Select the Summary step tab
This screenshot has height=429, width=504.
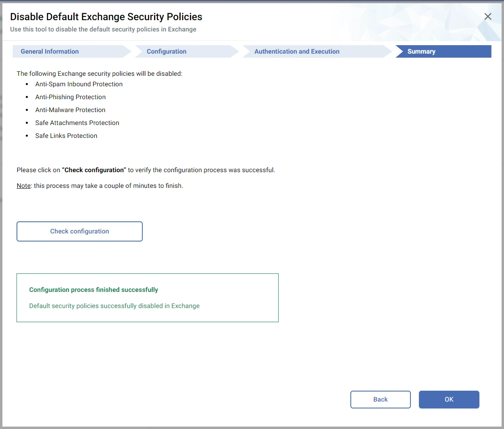[x=421, y=52]
